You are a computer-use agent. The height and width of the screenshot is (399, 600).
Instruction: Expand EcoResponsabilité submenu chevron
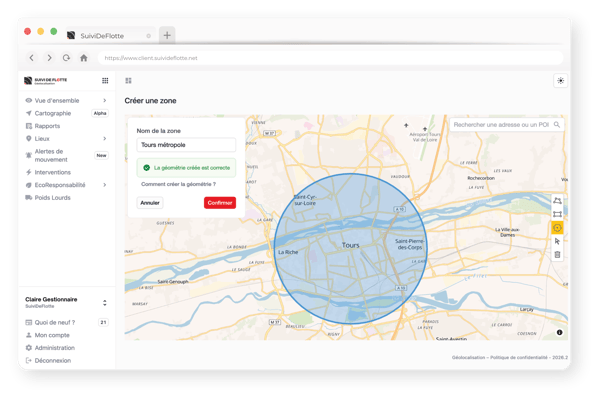(104, 185)
